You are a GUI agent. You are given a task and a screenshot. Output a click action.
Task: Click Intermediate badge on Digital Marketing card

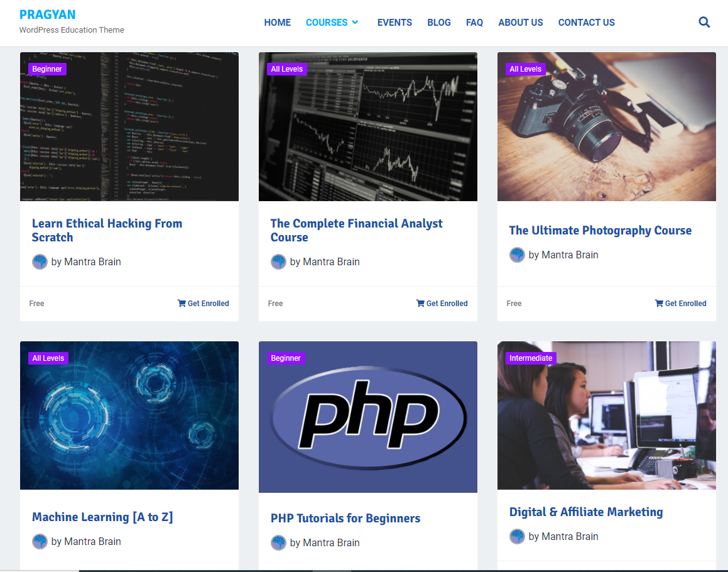(x=531, y=358)
